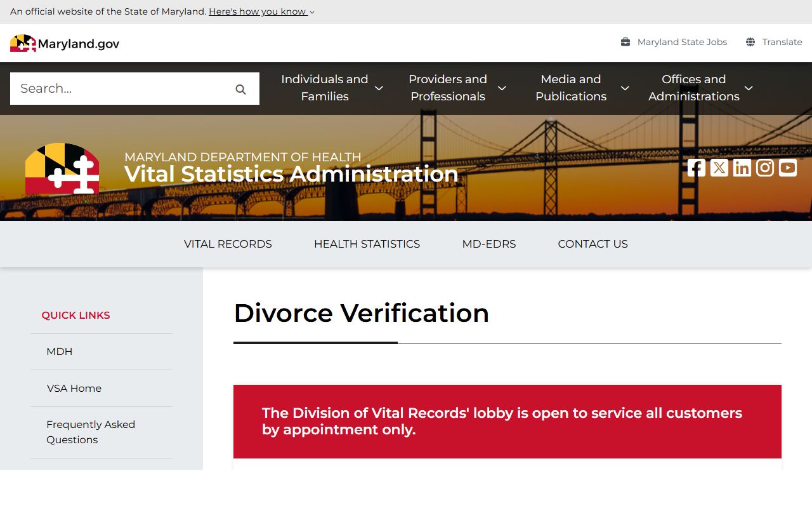Viewport: 812px width, 508px height.
Task: Open the Providers and Professionals menu label
Action: point(448,88)
